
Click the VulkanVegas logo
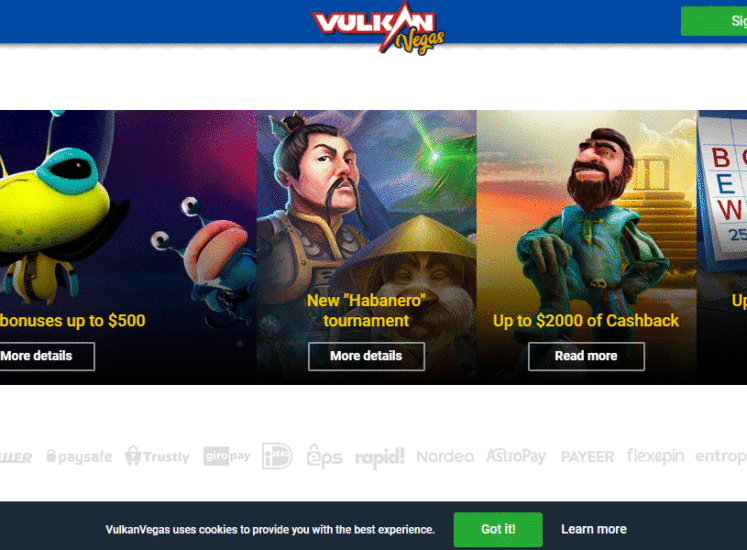378,28
